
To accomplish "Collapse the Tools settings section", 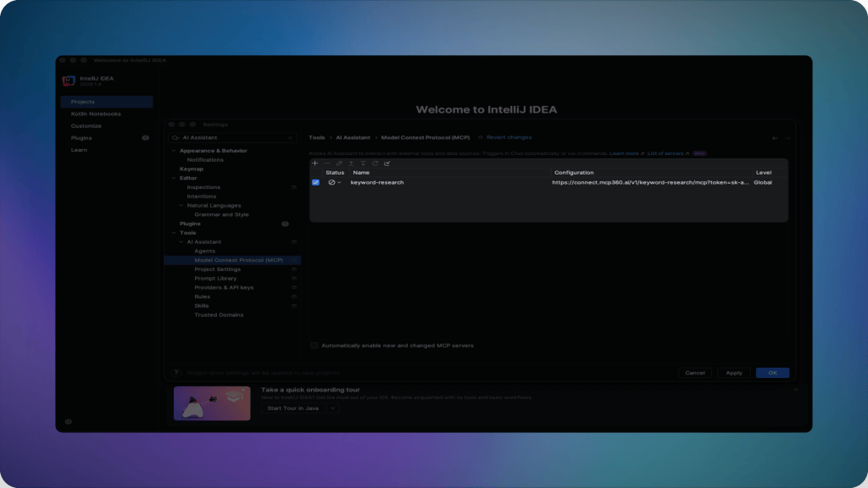I will pyautogui.click(x=174, y=233).
